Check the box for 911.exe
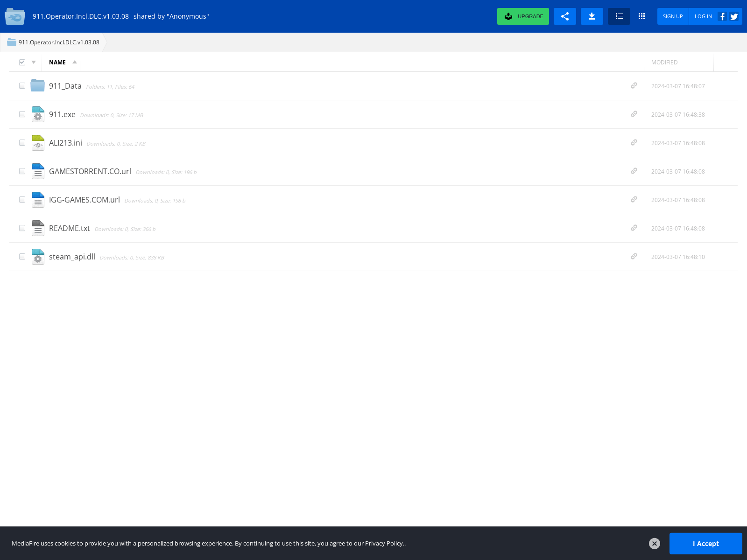Screen dimensions: 747x560 (x=22, y=114)
